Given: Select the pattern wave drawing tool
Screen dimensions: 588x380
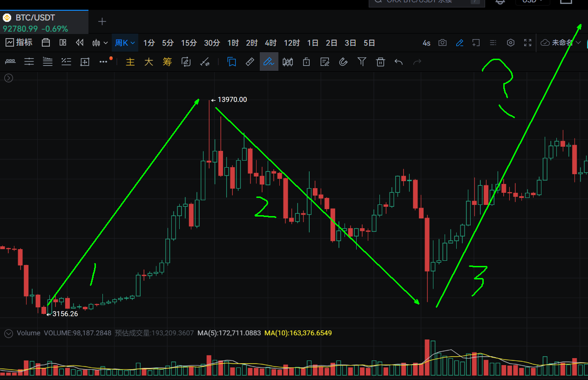Looking at the screenshot, I should click(66, 61).
